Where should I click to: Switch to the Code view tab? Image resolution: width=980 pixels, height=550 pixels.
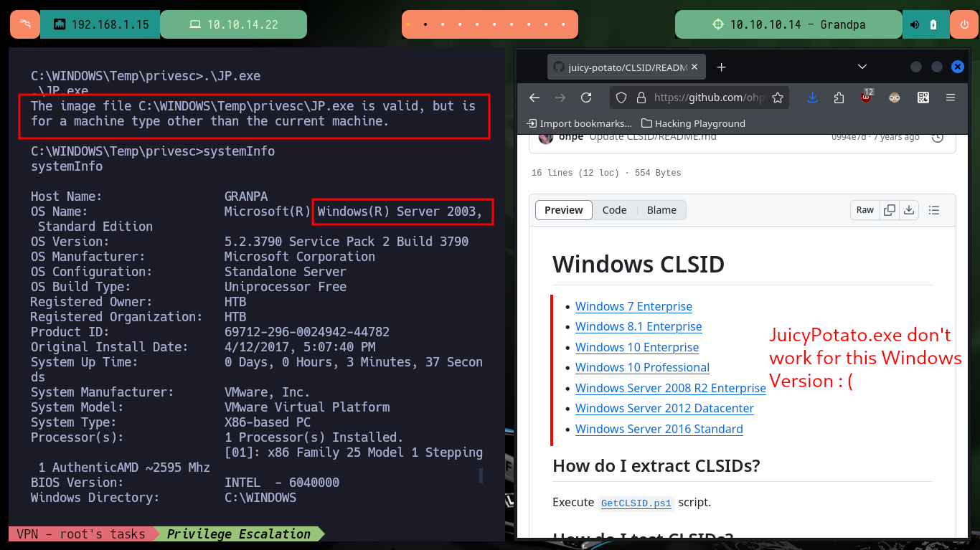coord(614,210)
